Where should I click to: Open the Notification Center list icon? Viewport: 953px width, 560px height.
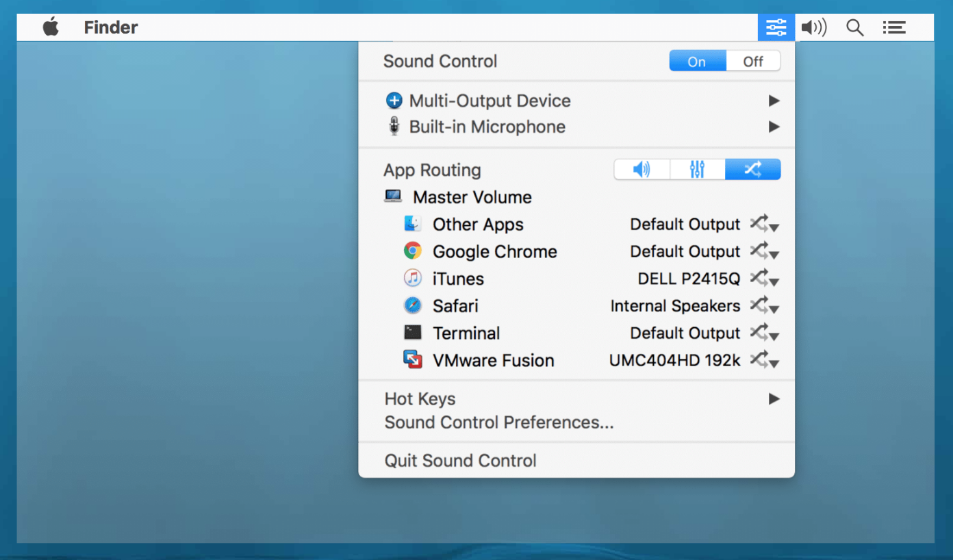tap(894, 27)
